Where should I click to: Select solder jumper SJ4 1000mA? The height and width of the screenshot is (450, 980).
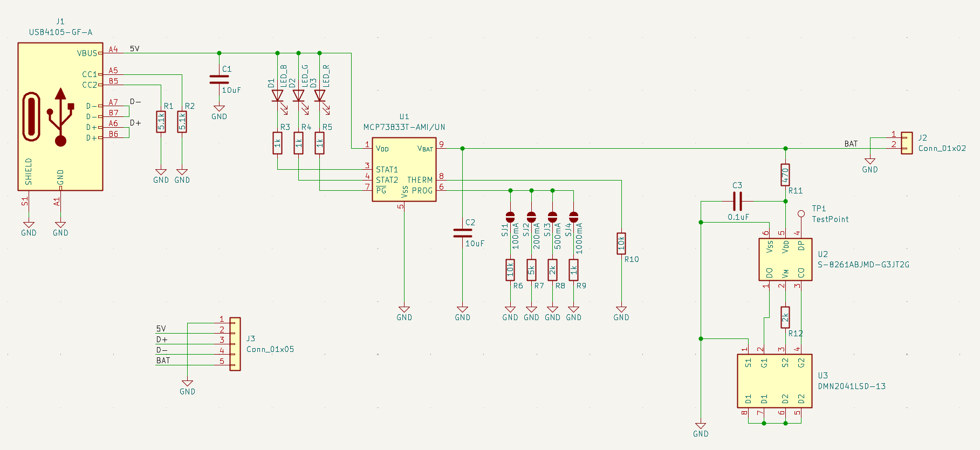(574, 217)
